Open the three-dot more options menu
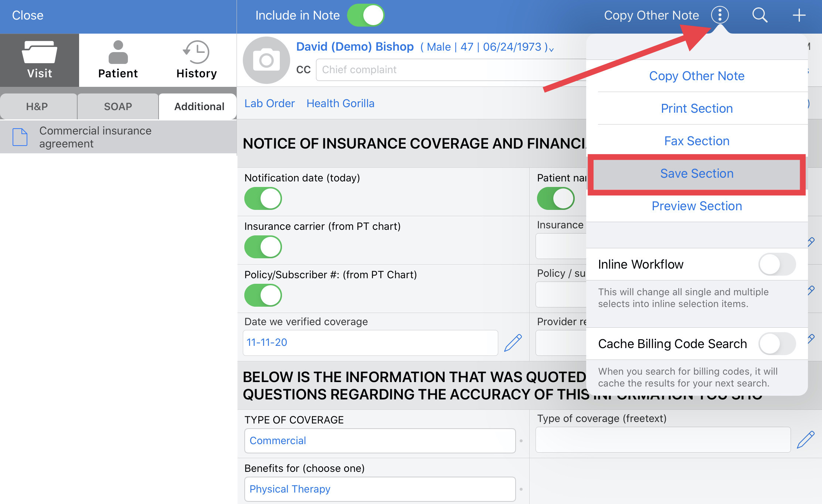The image size is (822, 504). pos(720,15)
